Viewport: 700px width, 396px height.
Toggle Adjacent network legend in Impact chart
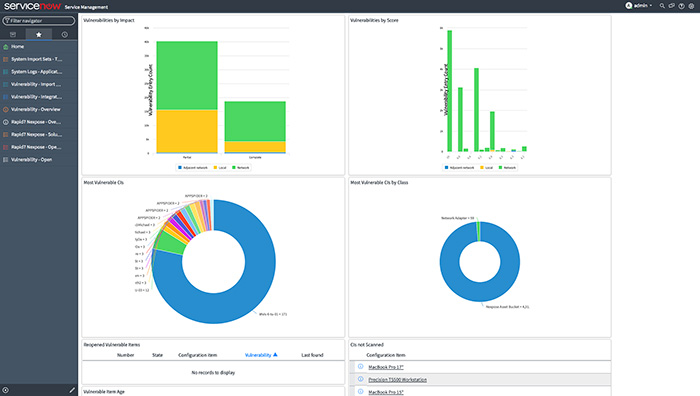(x=193, y=167)
